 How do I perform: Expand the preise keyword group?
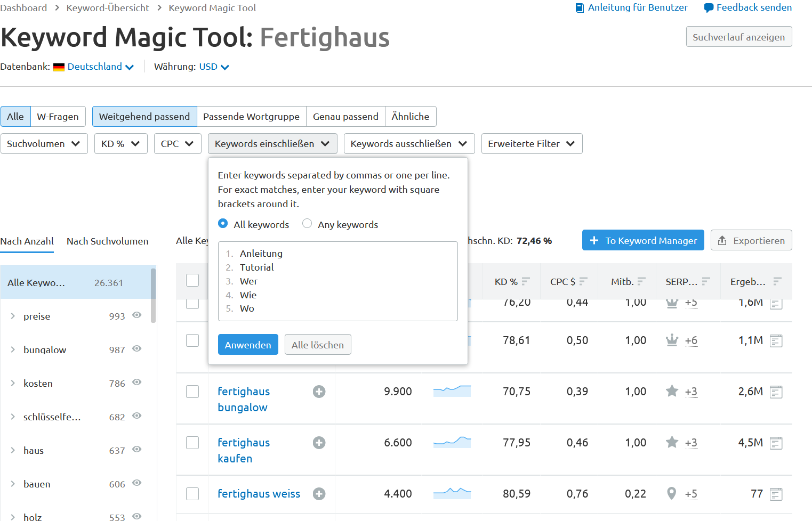(x=13, y=316)
